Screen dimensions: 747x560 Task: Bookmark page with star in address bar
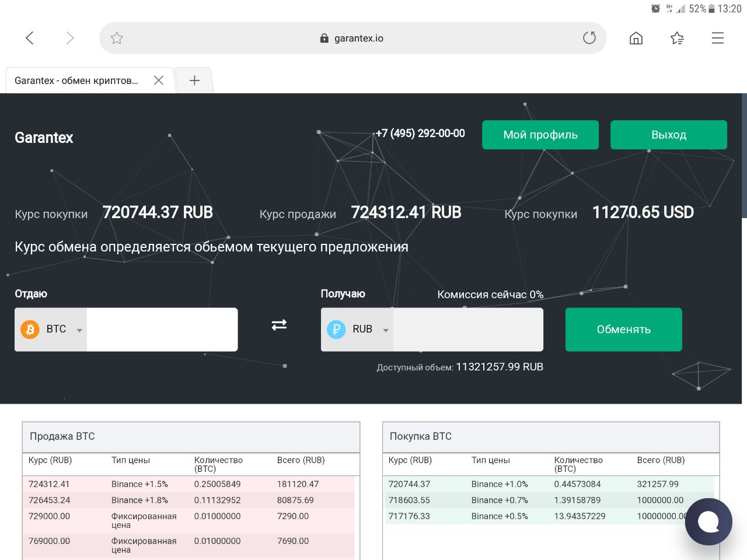(x=117, y=38)
